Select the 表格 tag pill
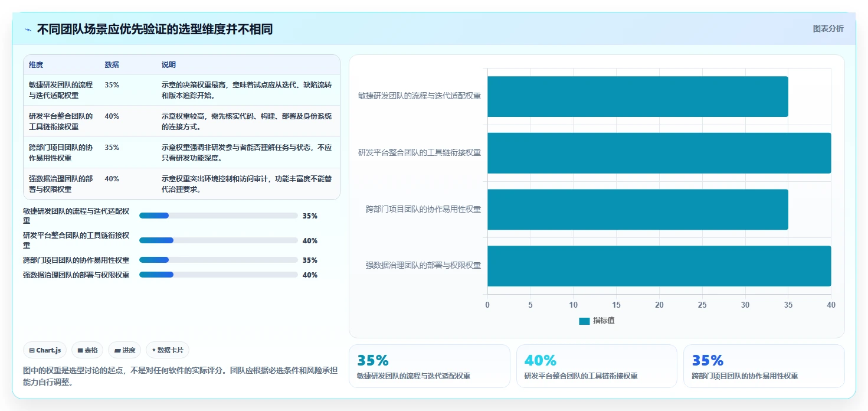This screenshot has height=411, width=868. (x=87, y=350)
